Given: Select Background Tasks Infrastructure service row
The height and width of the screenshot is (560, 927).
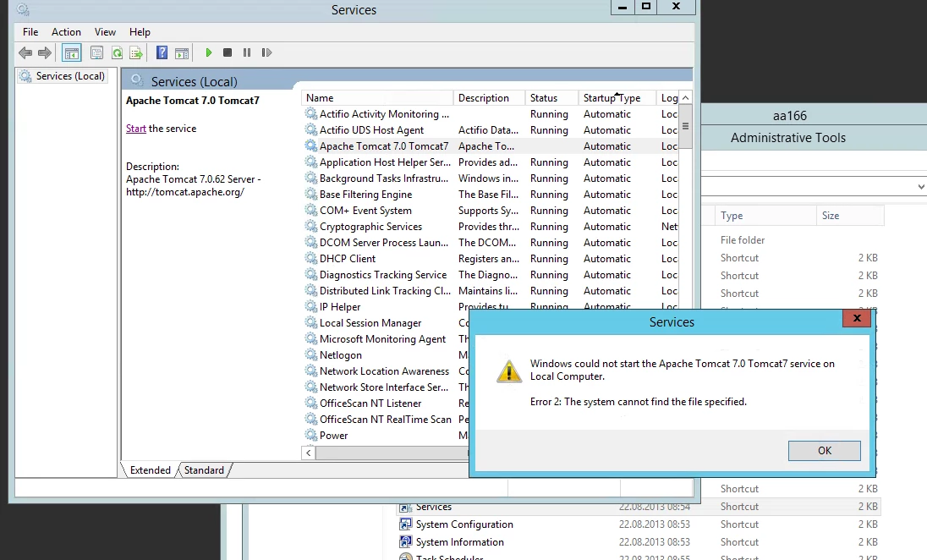Looking at the screenshot, I should [491, 178].
